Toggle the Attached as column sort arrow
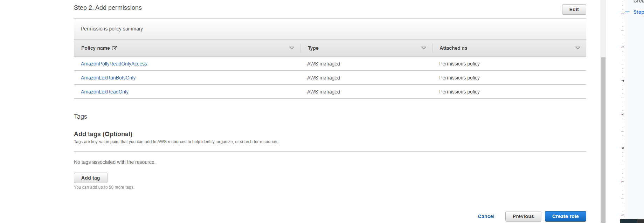This screenshot has width=644, height=223. (x=577, y=48)
